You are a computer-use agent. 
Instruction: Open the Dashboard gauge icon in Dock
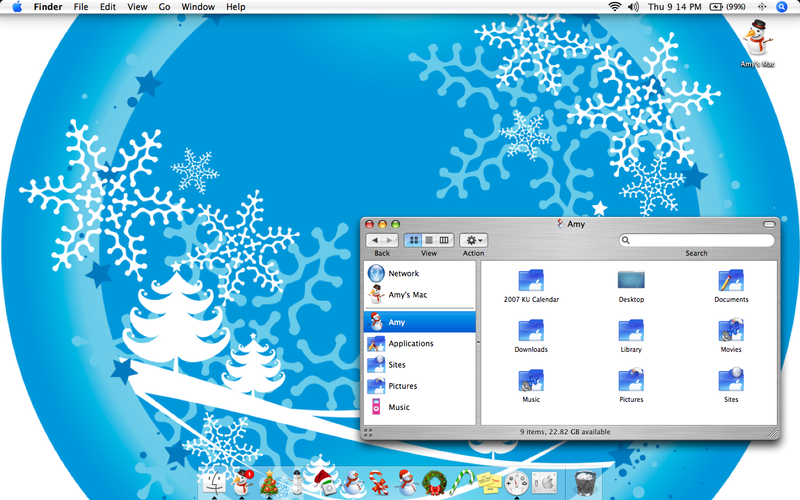(517, 482)
